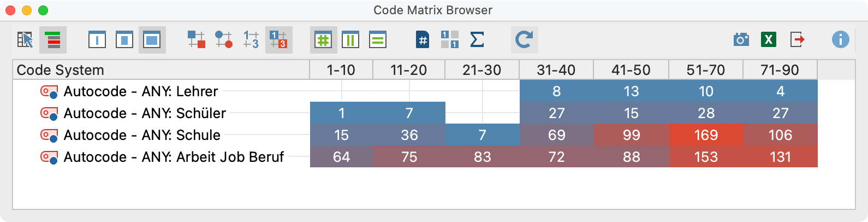Sort by the 51-70 column header
Image resolution: width=868 pixels, height=222 pixels.
[706, 70]
